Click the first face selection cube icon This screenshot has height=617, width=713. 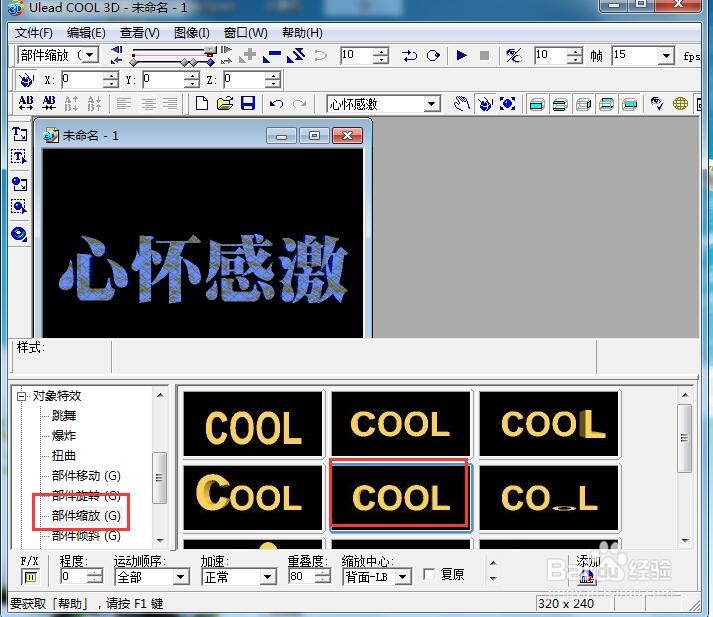537,105
